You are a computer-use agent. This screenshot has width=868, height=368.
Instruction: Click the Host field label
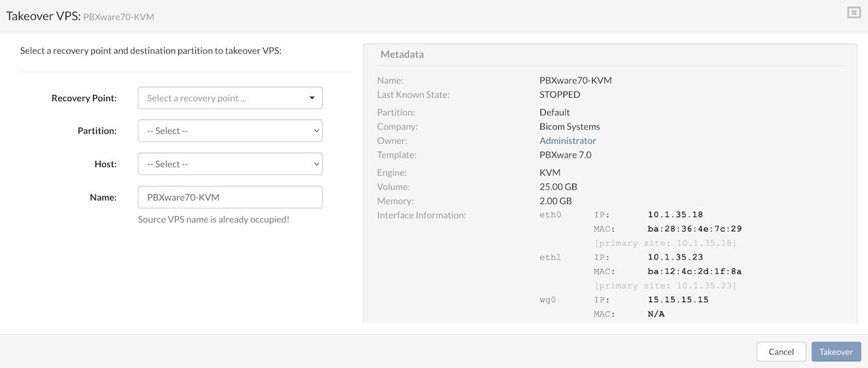tap(105, 164)
